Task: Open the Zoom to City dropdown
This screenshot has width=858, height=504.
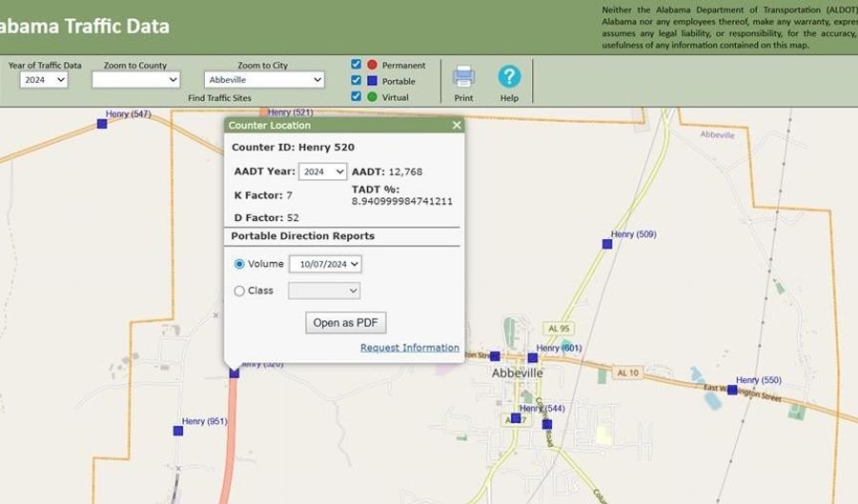Action: tap(264, 80)
